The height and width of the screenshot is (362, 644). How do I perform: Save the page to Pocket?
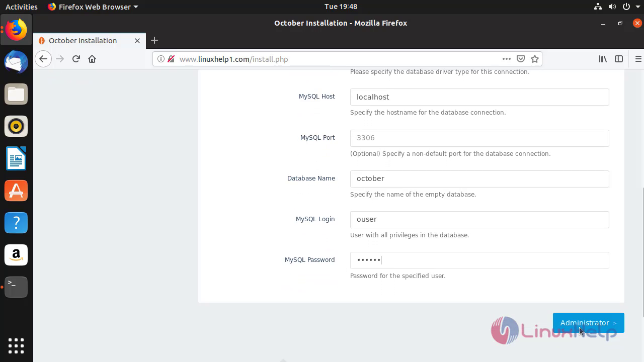pos(521,59)
